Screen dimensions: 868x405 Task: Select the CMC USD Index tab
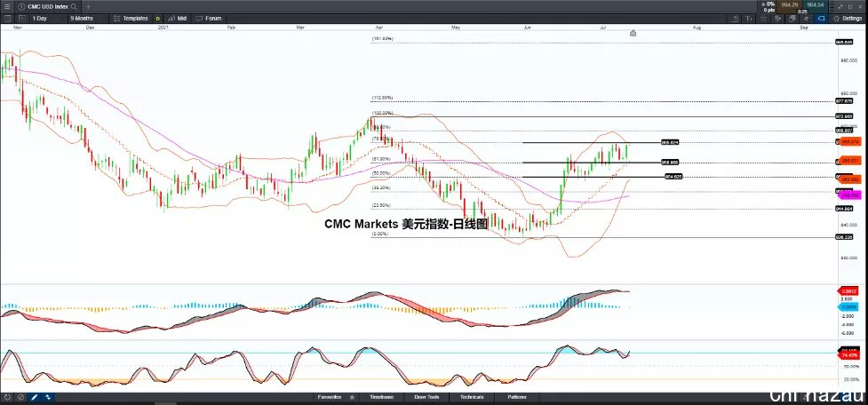pos(47,6)
